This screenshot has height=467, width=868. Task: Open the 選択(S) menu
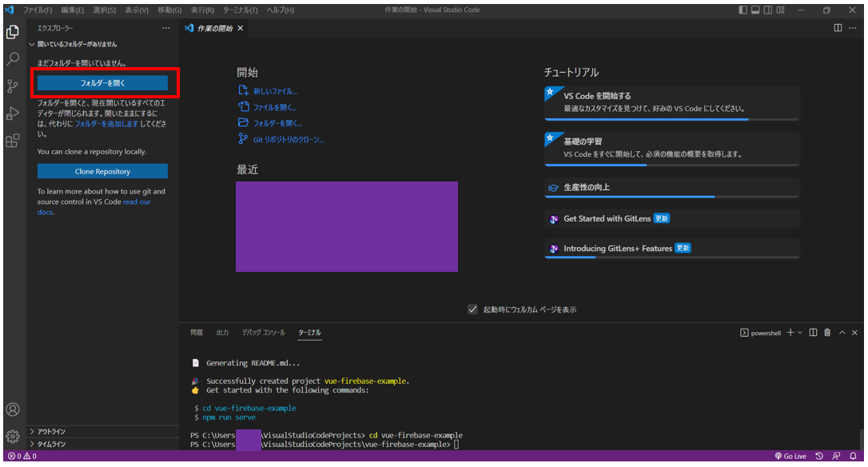pos(105,10)
